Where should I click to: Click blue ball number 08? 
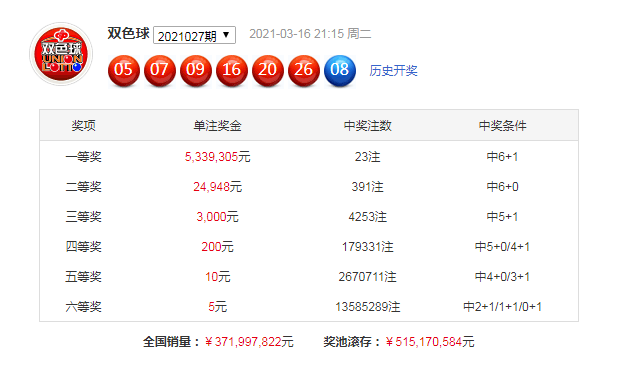pos(340,70)
